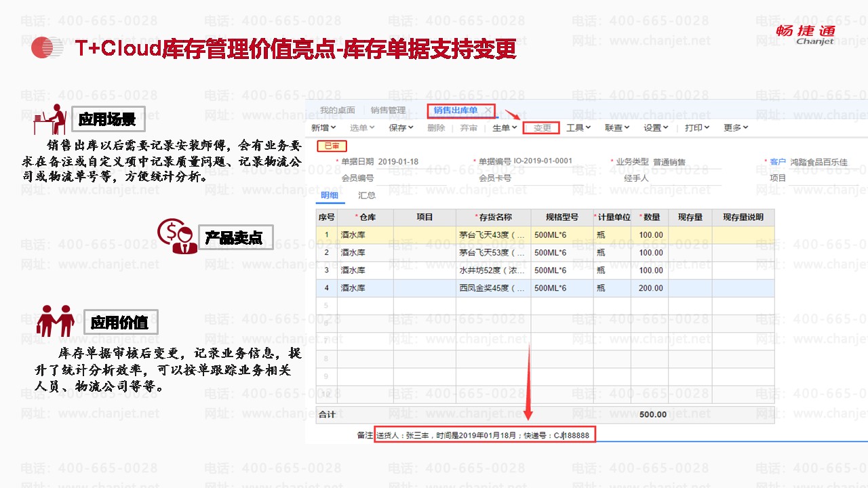Image resolution: width=868 pixels, height=488 pixels.
Task: Click the 仓库 column header
Action: click(x=366, y=218)
